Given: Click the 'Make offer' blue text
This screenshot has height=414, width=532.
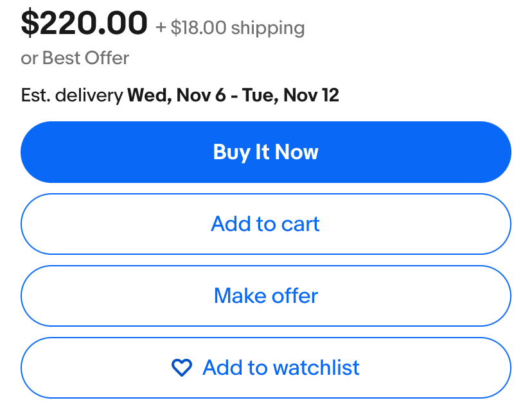Looking at the screenshot, I should (266, 296).
